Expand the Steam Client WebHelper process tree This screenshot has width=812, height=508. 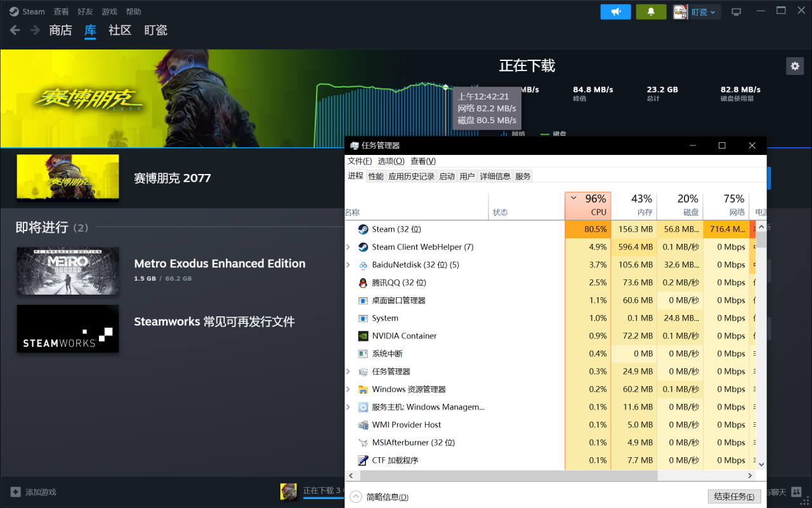click(x=348, y=247)
